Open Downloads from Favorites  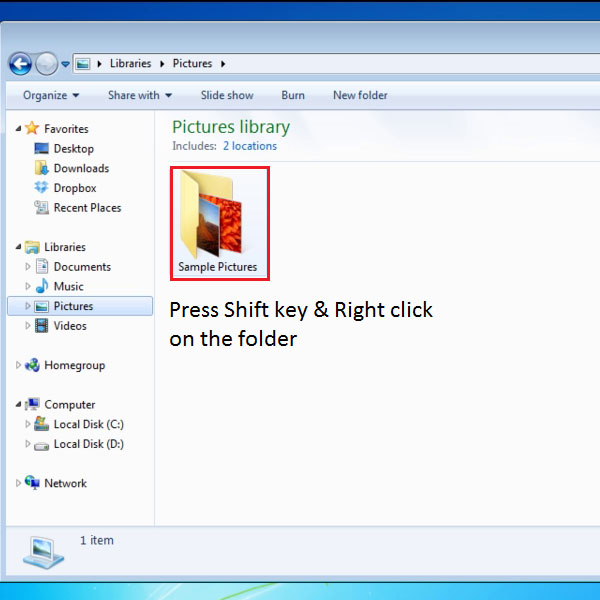pos(82,168)
